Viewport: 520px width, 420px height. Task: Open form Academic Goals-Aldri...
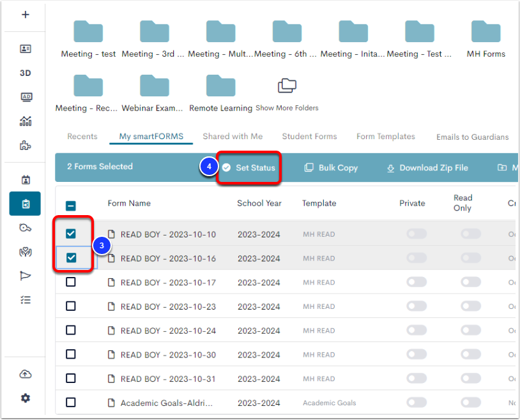(167, 403)
